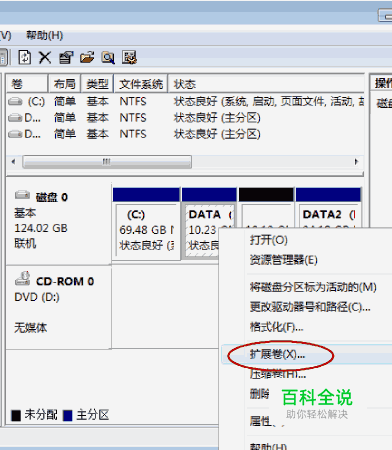Select the DATA 10.23 GB partition block

[209, 224]
